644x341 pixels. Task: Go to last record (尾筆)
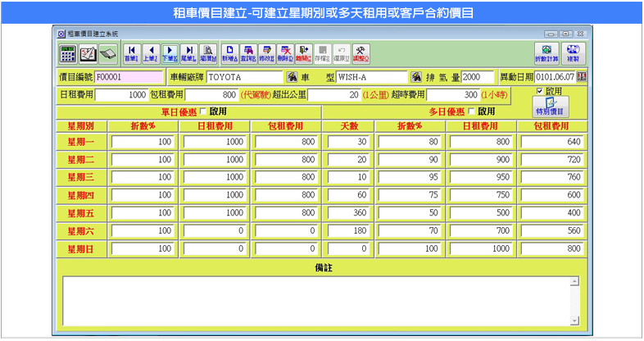188,54
